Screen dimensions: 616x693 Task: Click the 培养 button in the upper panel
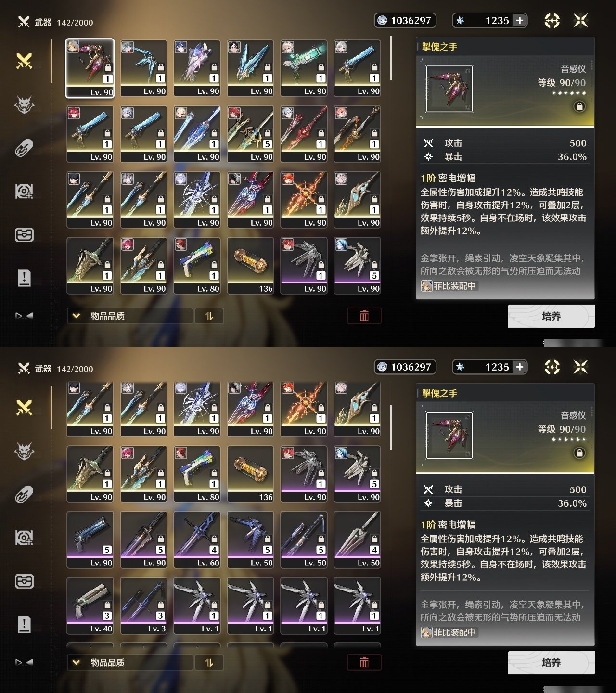pos(552,316)
